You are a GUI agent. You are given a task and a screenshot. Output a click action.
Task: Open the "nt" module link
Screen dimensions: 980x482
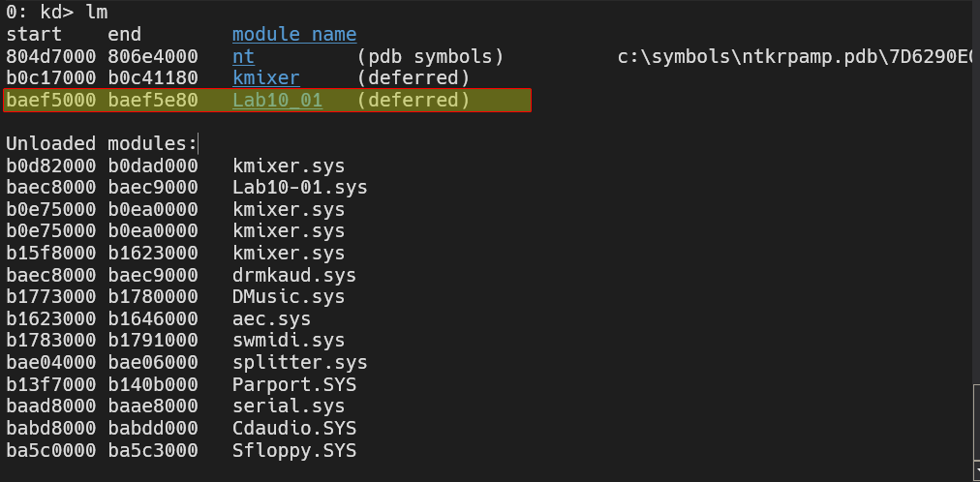pyautogui.click(x=243, y=57)
